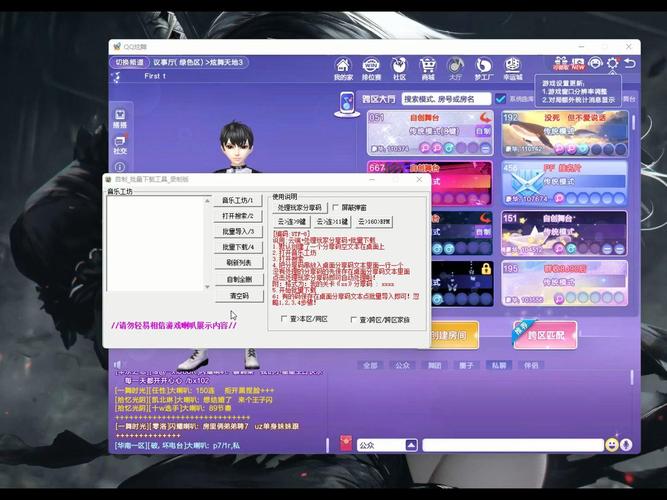This screenshot has width=667, height=500.
Task: Click red envelope icon near chat input
Action: click(x=346, y=443)
